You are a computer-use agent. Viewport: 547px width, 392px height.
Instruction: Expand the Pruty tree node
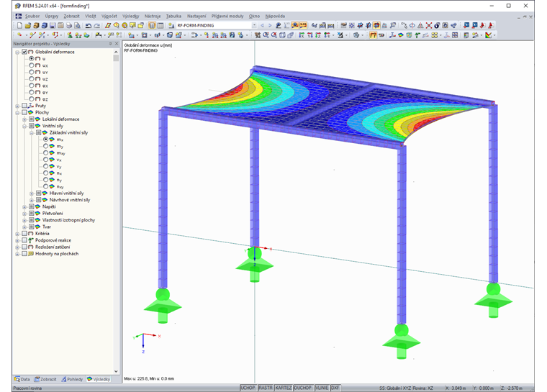[17, 106]
